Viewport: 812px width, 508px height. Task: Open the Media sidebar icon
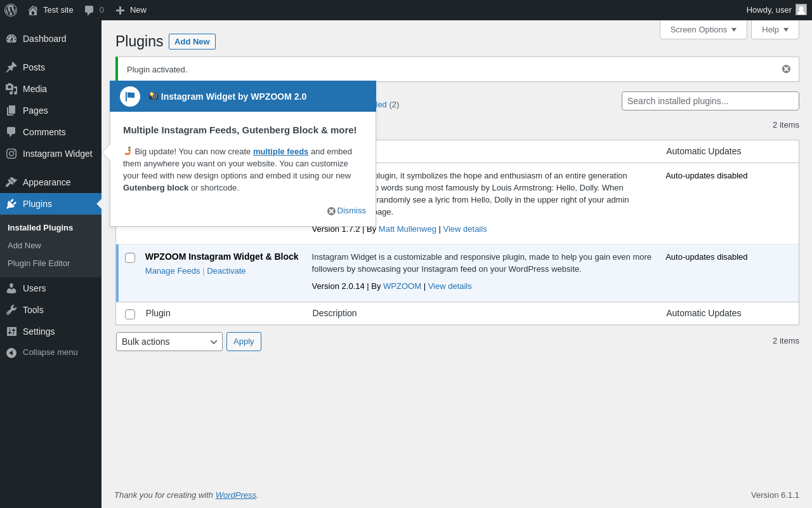(x=11, y=89)
